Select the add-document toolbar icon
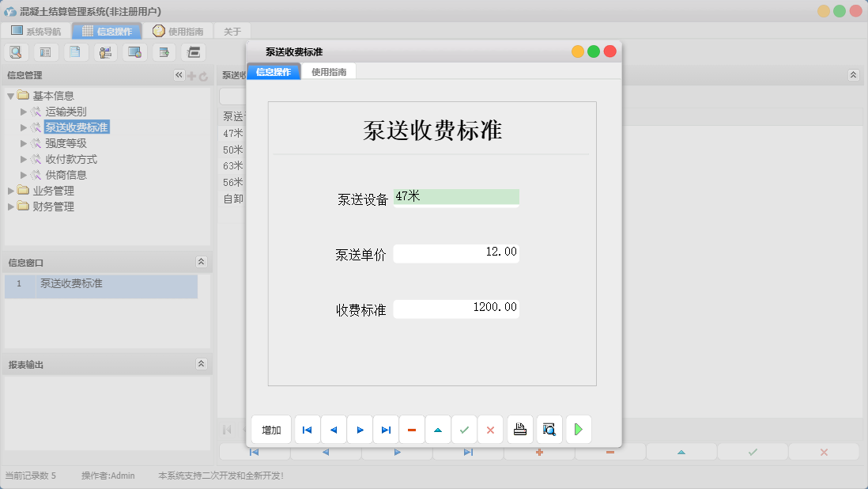Screen dimensions: 868x489 click(164, 51)
